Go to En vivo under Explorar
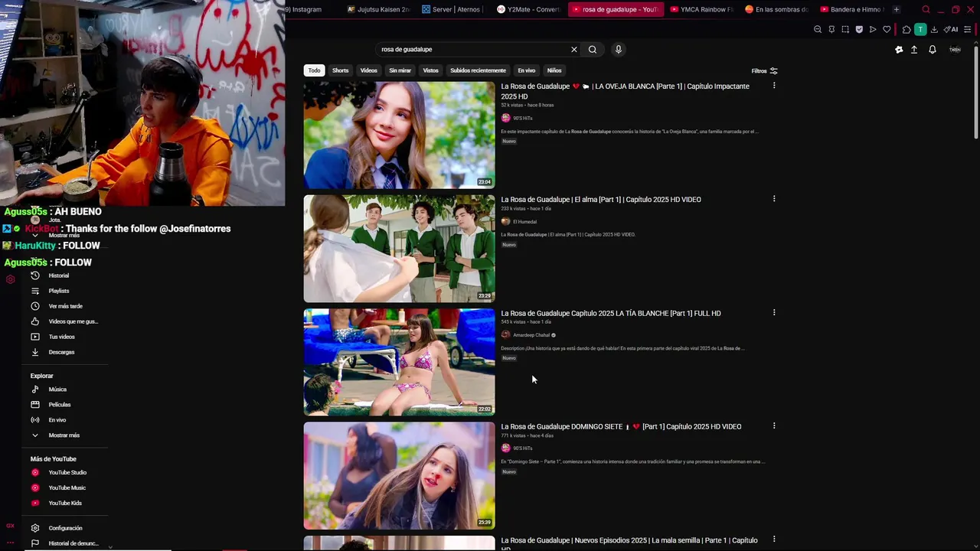This screenshot has height=551, width=980. [x=57, y=420]
